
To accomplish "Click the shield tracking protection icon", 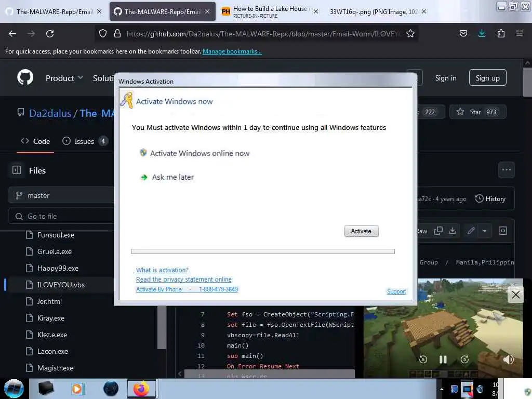I will point(103,34).
